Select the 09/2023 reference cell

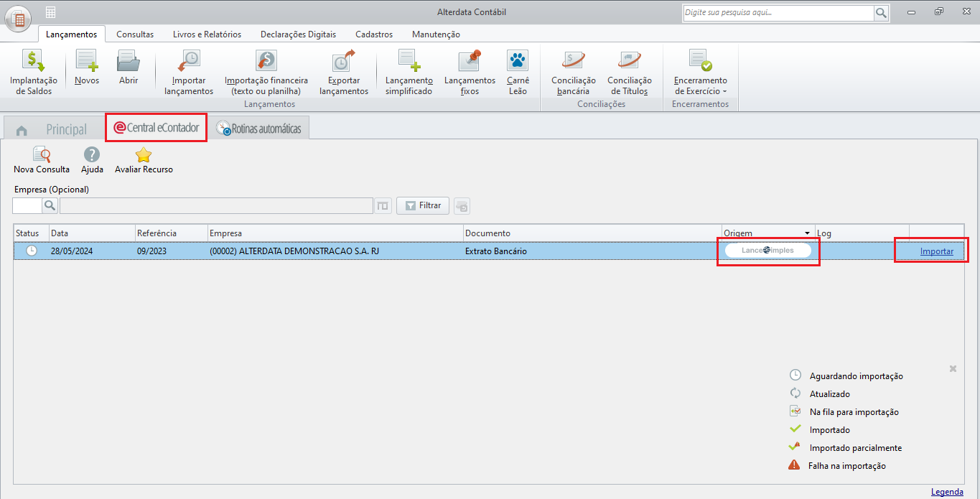tap(171, 251)
